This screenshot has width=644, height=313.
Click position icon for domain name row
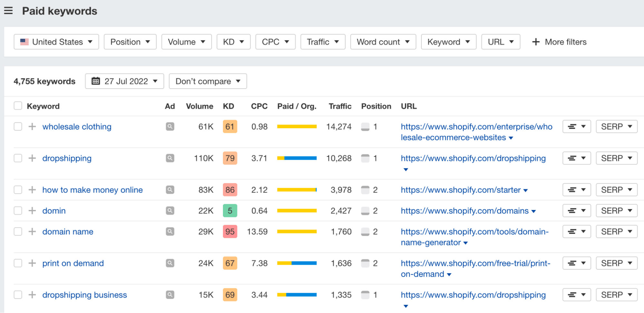coord(365,232)
